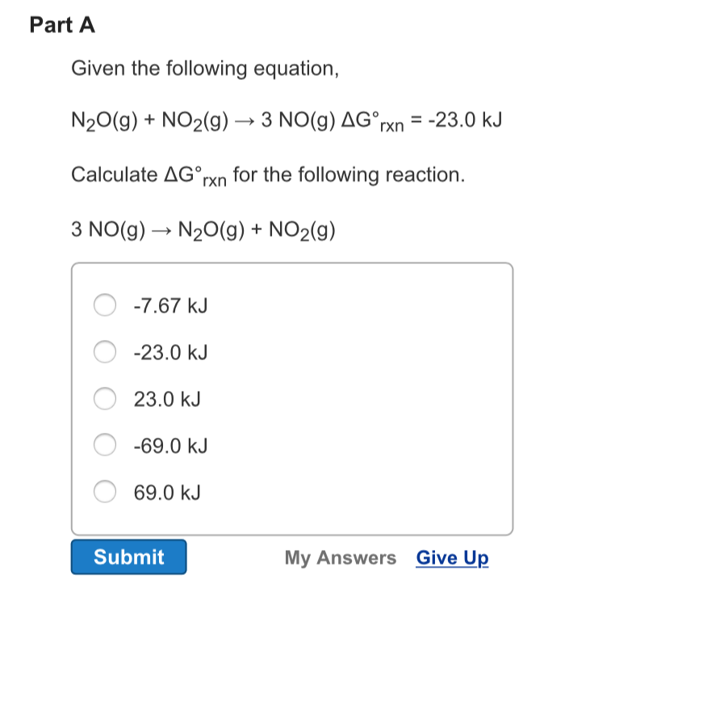The image size is (728, 701).
Task: Pick the positive 23.0 kJ radio button
Action: 105,398
